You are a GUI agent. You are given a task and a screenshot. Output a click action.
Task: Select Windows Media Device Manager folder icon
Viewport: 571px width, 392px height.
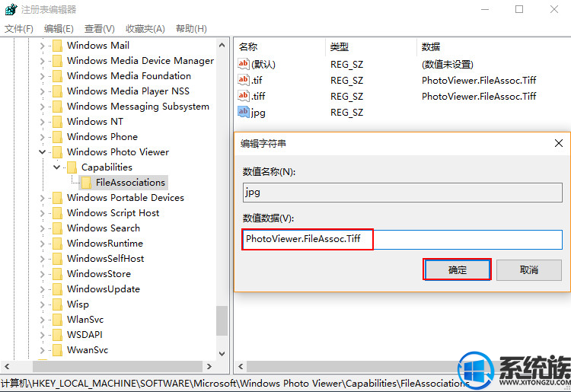click(57, 61)
